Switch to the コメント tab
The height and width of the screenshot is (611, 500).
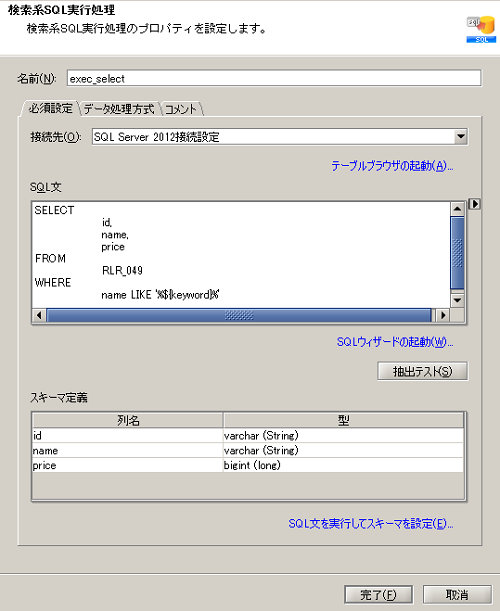coord(180,109)
